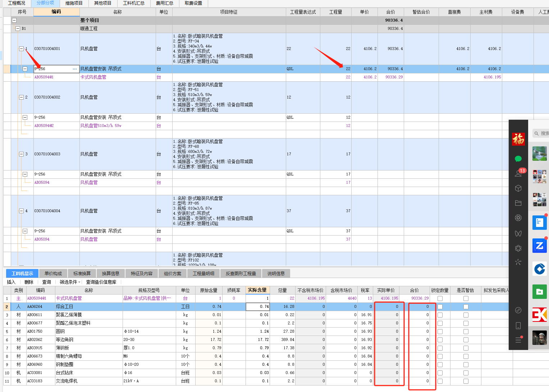Open the WeChat Chats icon
The width and height of the screenshot is (549, 392).
(x=518, y=159)
